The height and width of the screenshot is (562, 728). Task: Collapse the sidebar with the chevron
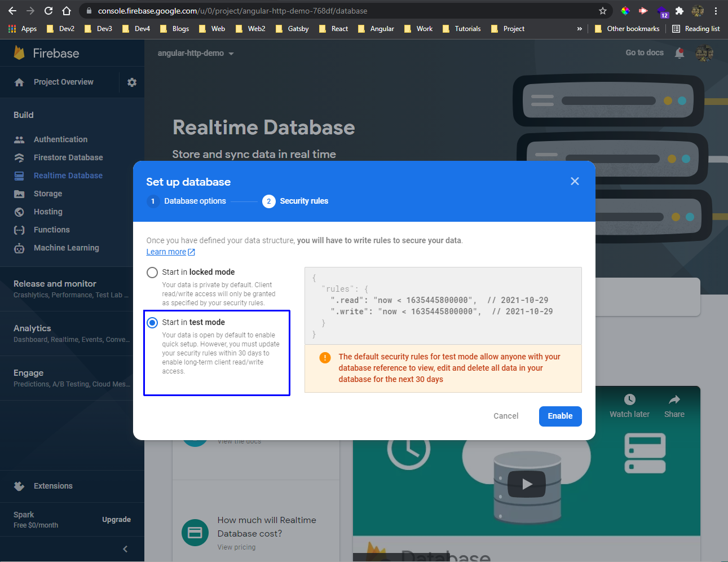coord(125,549)
